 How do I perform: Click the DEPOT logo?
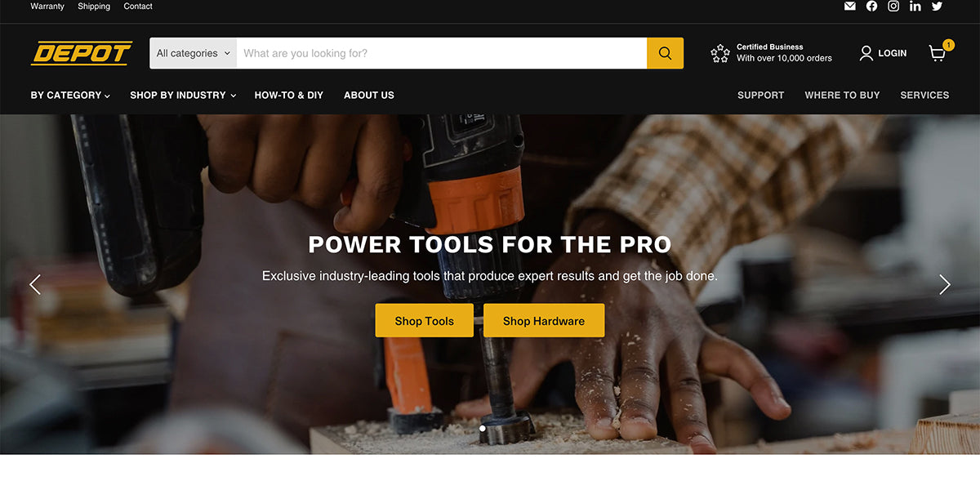coord(82,53)
